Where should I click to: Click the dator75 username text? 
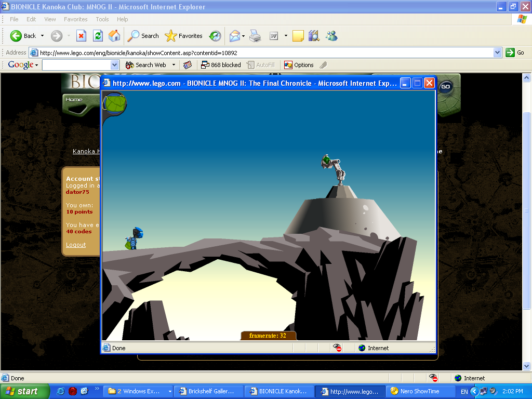tap(77, 192)
